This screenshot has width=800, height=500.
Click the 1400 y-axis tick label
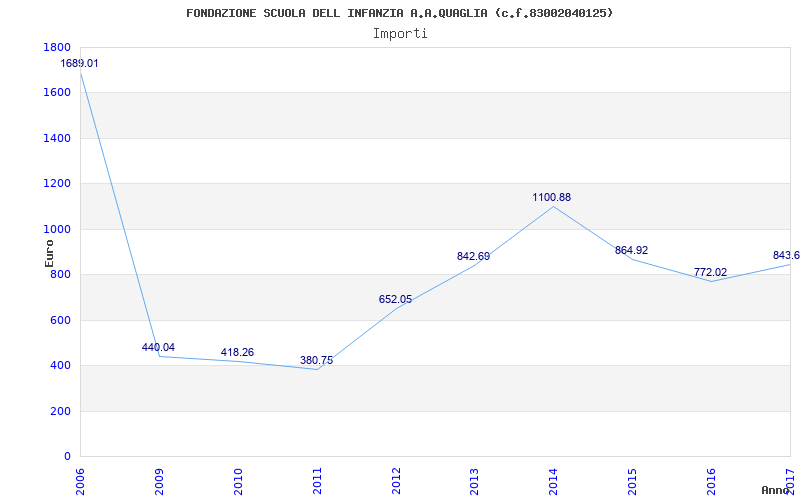point(57,138)
